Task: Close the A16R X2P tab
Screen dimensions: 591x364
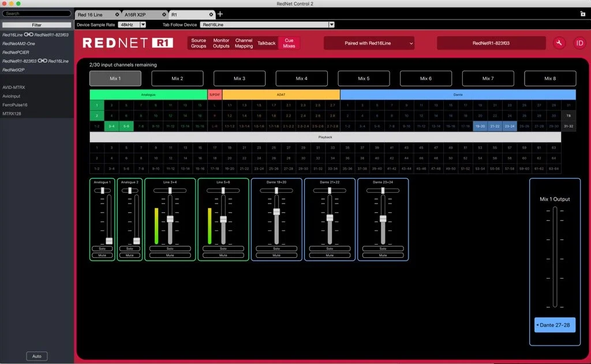Action: tap(164, 14)
